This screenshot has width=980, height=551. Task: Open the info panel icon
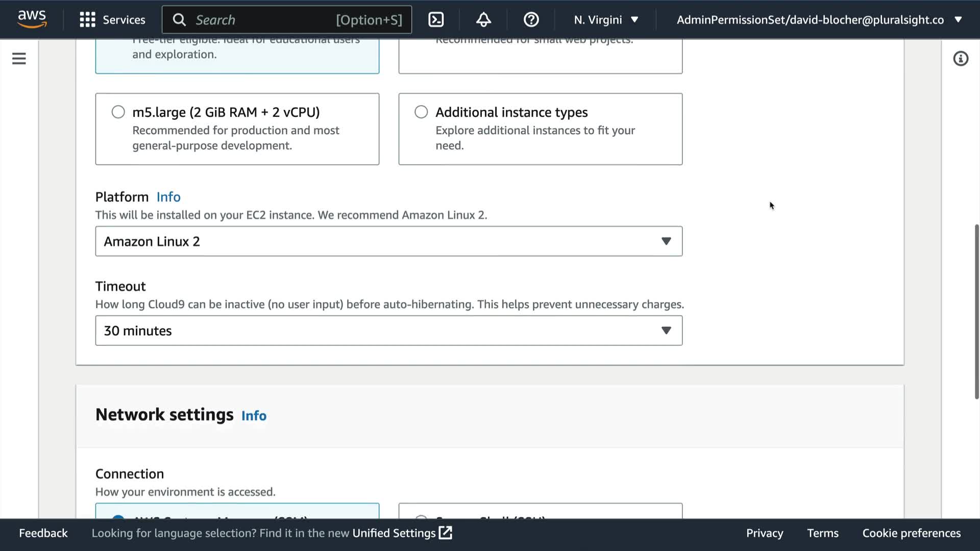(960, 59)
